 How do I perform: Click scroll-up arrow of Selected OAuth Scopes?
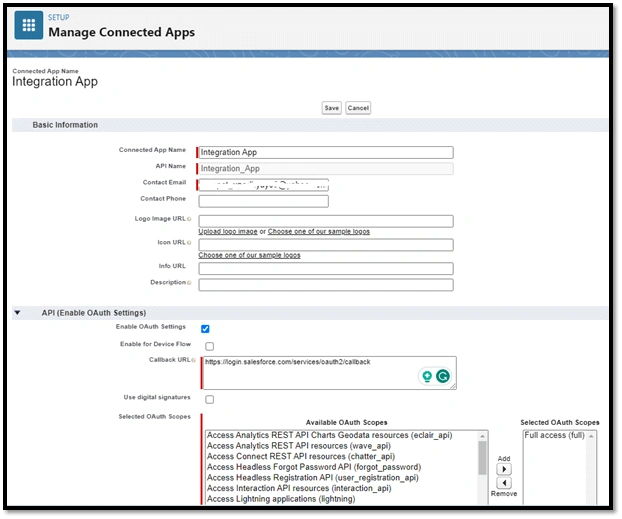591,436
